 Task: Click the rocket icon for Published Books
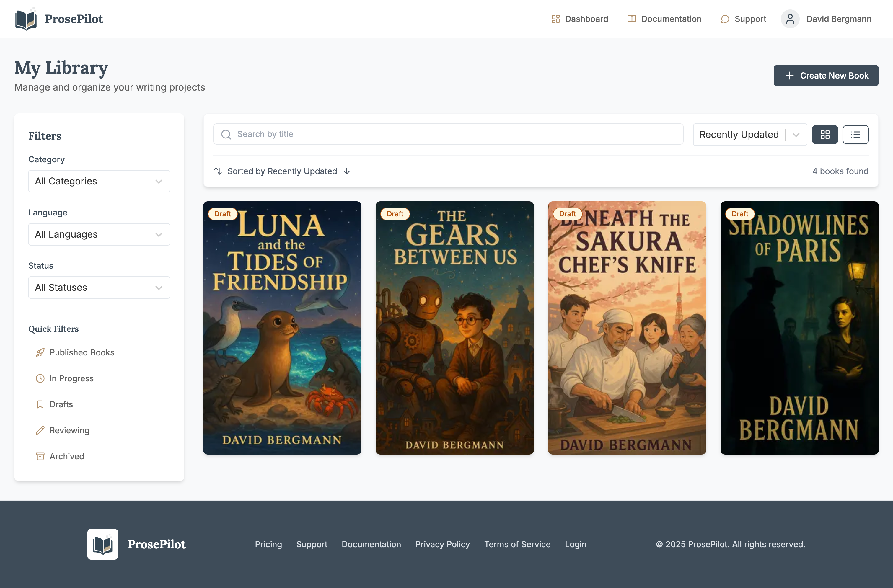[40, 352]
